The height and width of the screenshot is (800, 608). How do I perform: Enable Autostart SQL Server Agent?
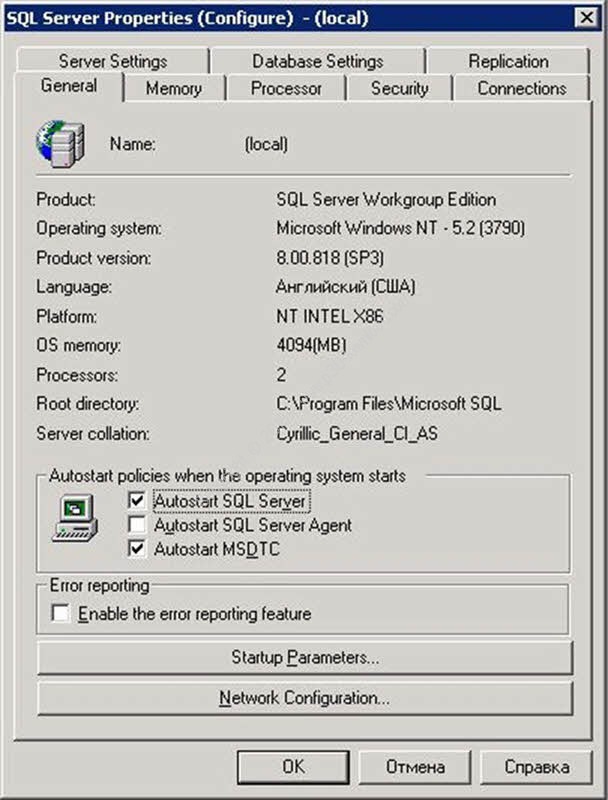[x=137, y=525]
